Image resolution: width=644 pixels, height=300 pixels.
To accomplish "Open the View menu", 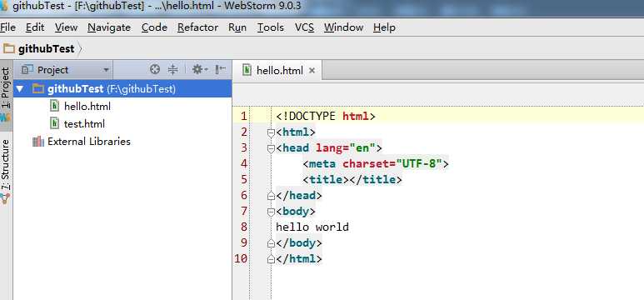I will [x=66, y=27].
